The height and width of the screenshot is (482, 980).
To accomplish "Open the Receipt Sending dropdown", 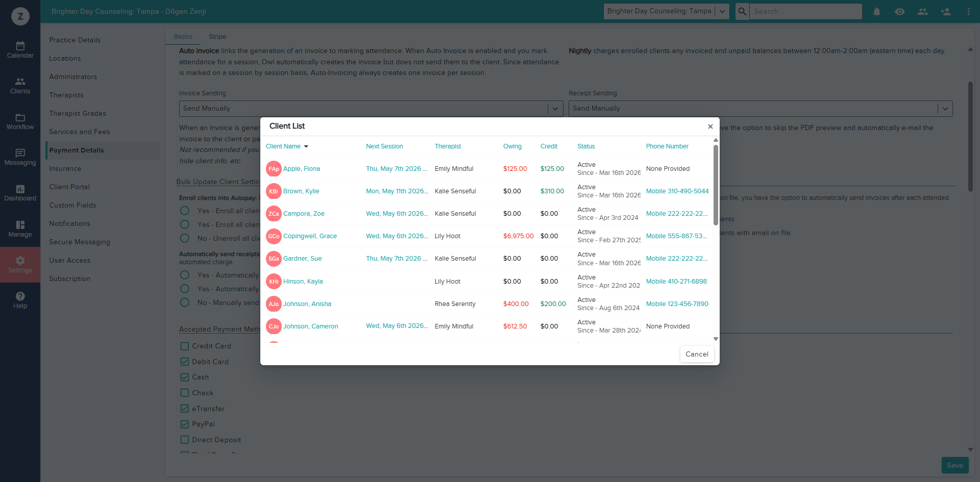I will point(760,108).
